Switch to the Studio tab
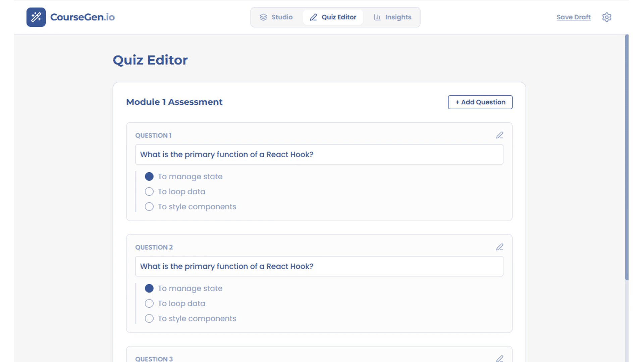 coord(276,17)
